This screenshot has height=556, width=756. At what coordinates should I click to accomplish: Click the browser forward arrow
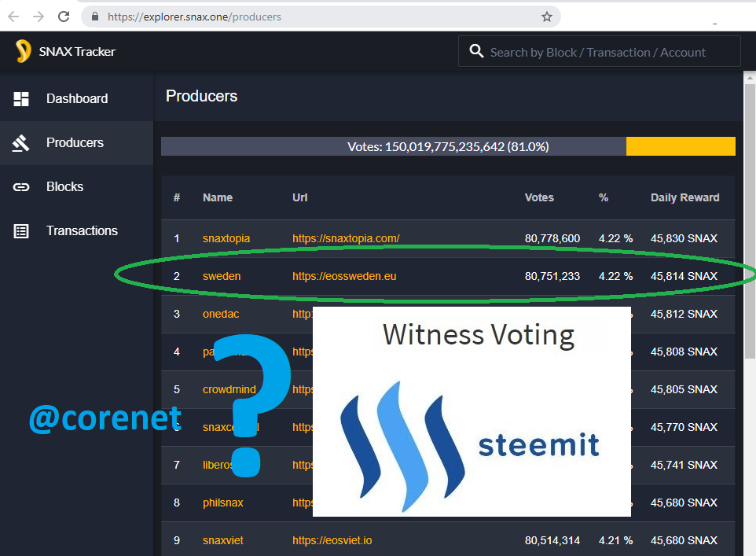tap(38, 17)
